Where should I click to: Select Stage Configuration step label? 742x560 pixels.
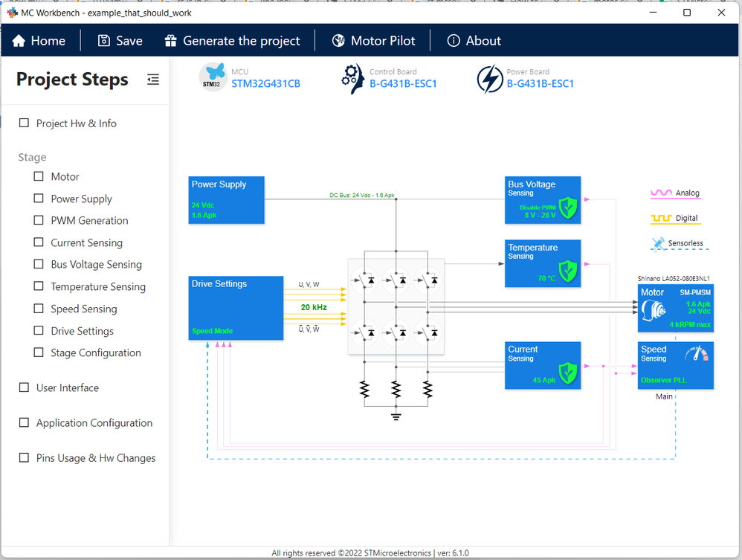click(96, 353)
